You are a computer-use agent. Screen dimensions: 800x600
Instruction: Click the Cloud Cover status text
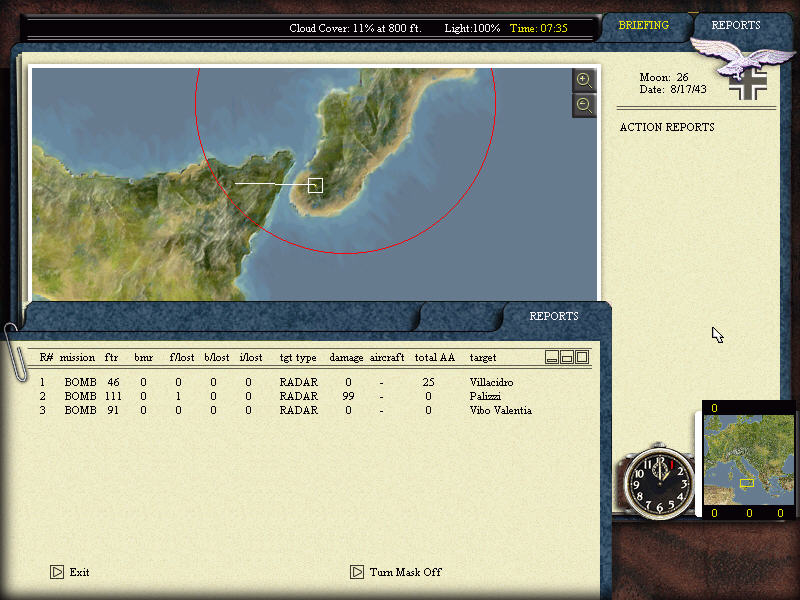355,28
